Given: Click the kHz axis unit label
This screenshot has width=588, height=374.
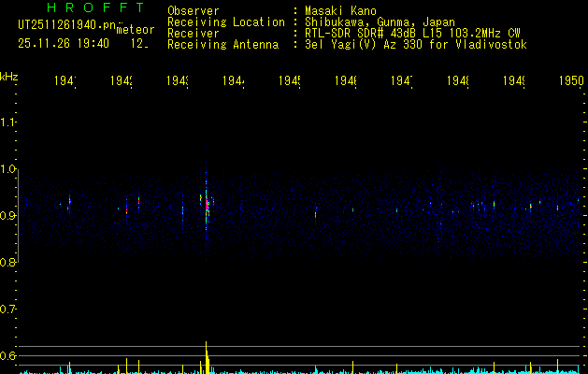Looking at the screenshot, I should [x=9, y=75].
